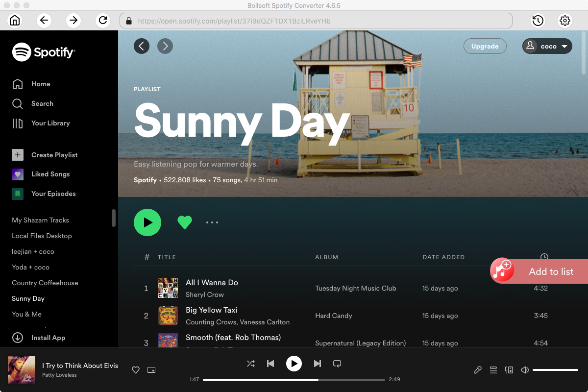Open the Local Files Desktop playlist
Viewport: 588px width, 392px height.
pos(42,236)
